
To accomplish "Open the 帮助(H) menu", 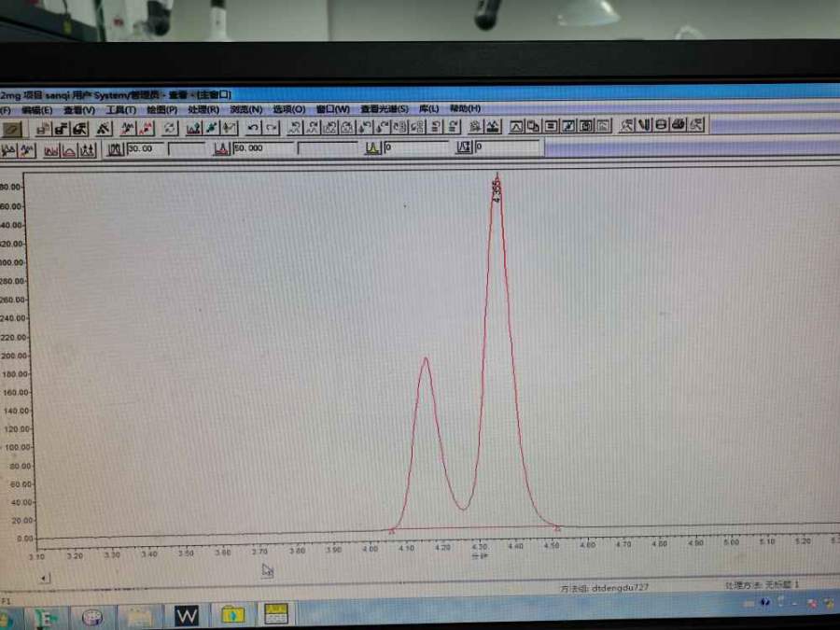I will (465, 108).
